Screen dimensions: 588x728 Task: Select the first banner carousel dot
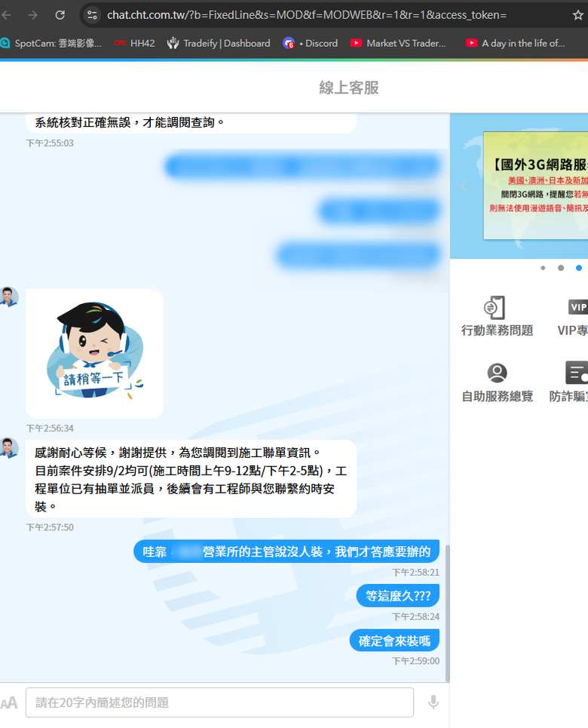point(543,268)
